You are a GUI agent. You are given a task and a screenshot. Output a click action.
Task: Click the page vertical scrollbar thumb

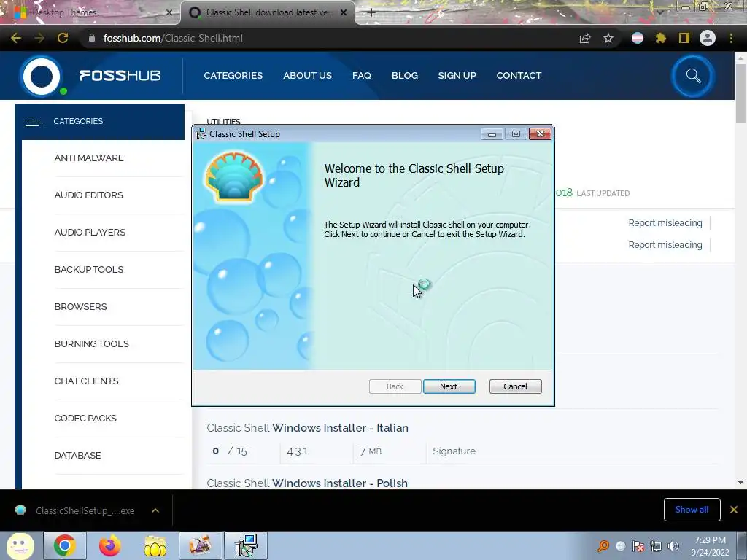pyautogui.click(x=740, y=93)
